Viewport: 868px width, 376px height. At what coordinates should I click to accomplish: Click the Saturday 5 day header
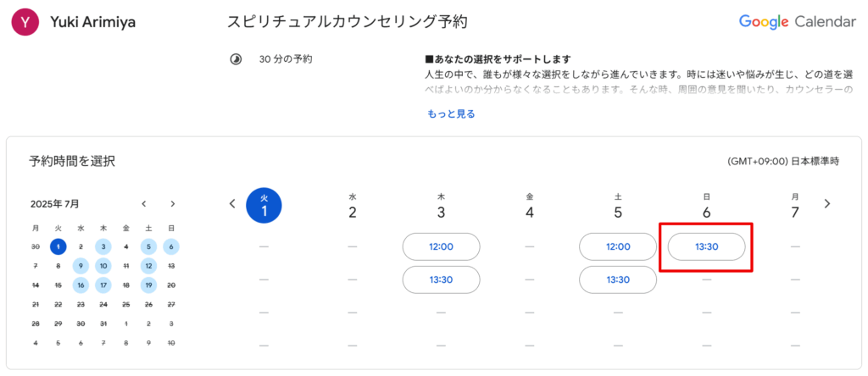coord(618,206)
